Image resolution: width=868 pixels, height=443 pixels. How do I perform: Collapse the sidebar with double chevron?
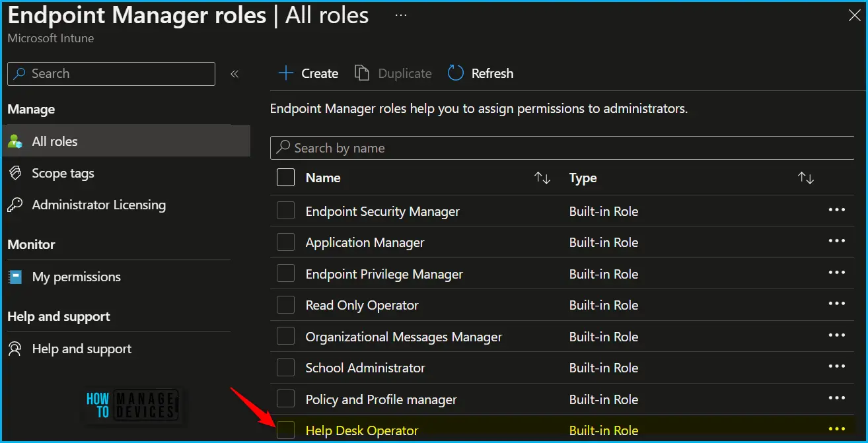pyautogui.click(x=235, y=74)
